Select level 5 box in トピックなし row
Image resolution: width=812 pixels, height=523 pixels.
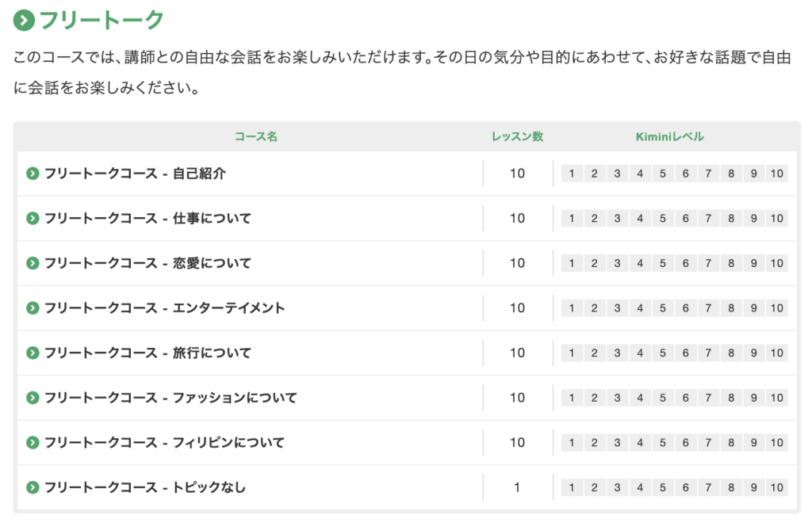pos(663,488)
